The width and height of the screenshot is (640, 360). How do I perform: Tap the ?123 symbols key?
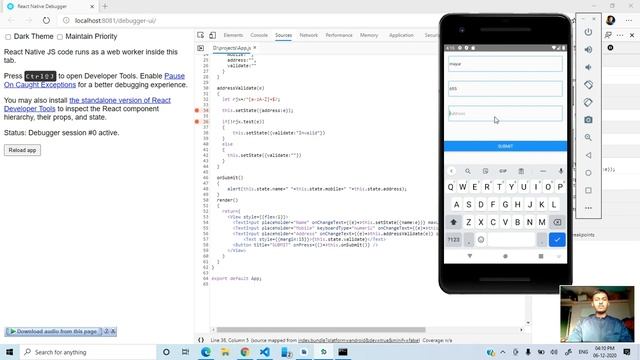(x=453, y=240)
